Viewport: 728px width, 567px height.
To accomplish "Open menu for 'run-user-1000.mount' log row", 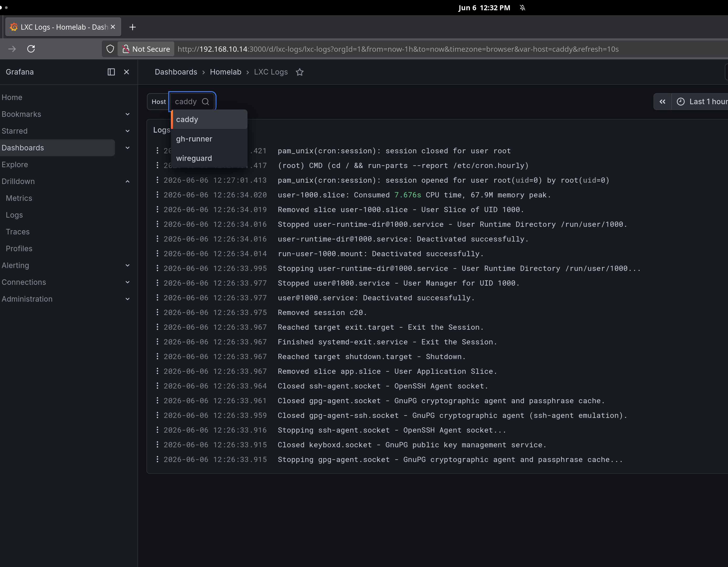I will pyautogui.click(x=157, y=253).
